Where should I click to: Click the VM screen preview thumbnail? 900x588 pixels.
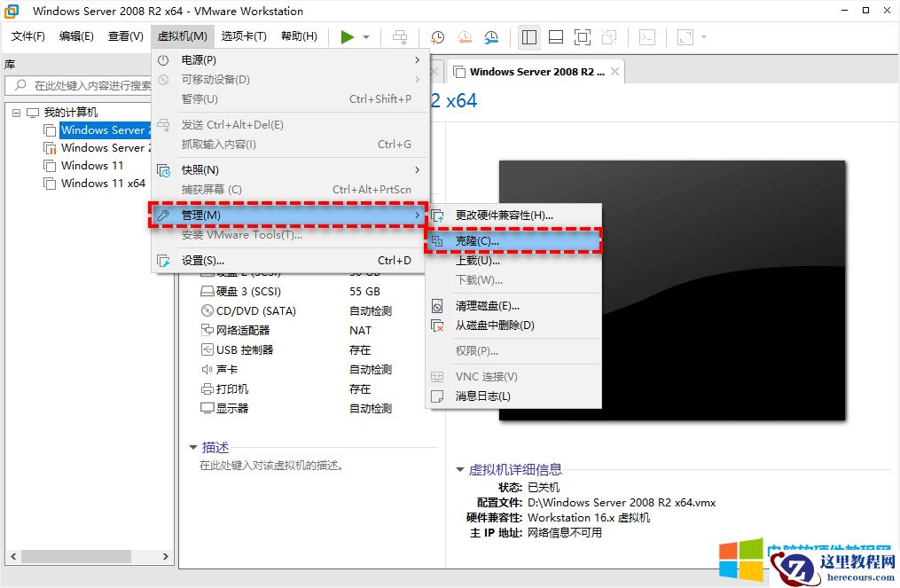[x=672, y=291]
